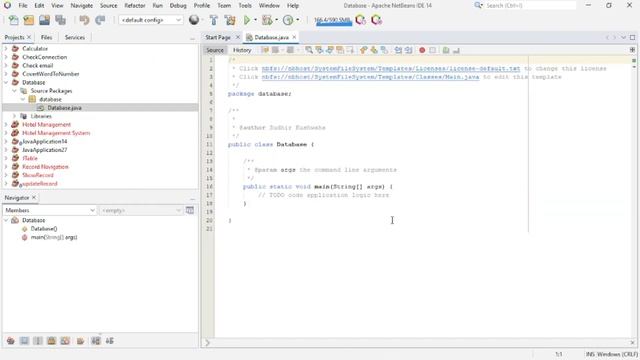Toggle Show Non-Public Members filter in Navigator
Image resolution: width=640 pixels, height=360 pixels.
pos(51,341)
